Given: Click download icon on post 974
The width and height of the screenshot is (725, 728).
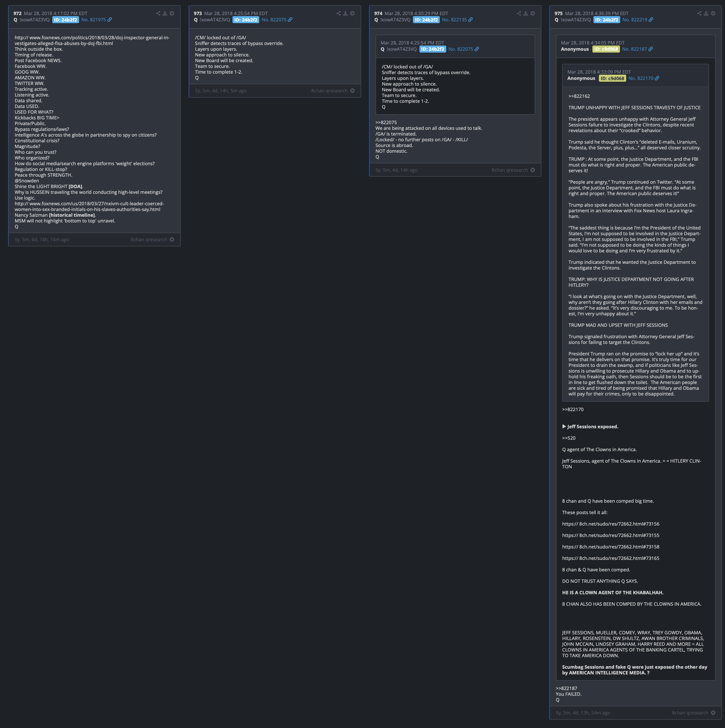Looking at the screenshot, I should click(526, 14).
